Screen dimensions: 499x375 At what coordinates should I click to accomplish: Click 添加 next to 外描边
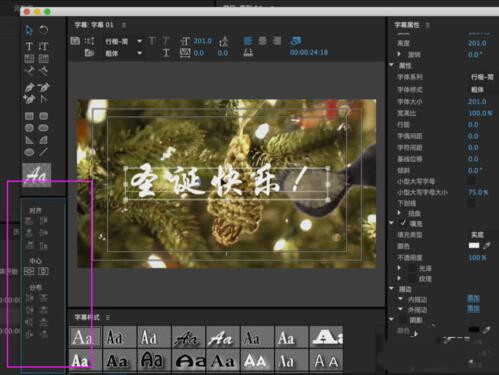point(473,309)
